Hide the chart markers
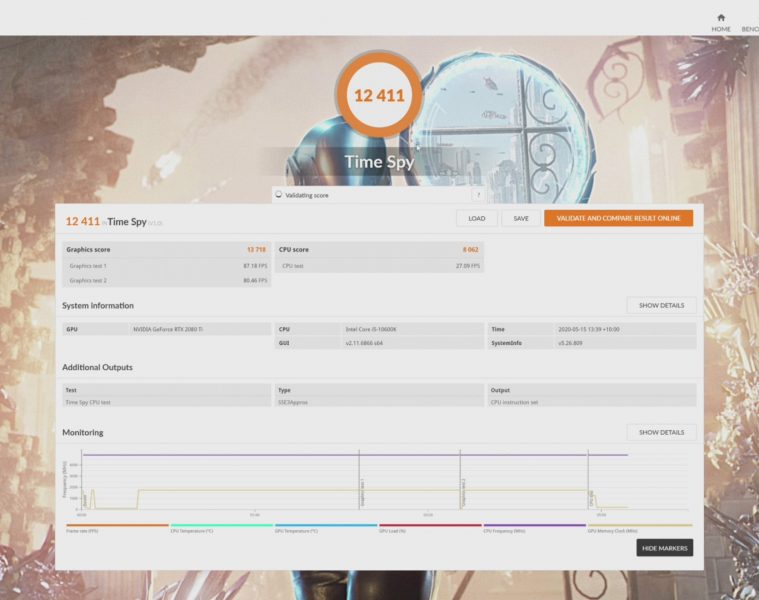The image size is (759, 600). [665, 548]
